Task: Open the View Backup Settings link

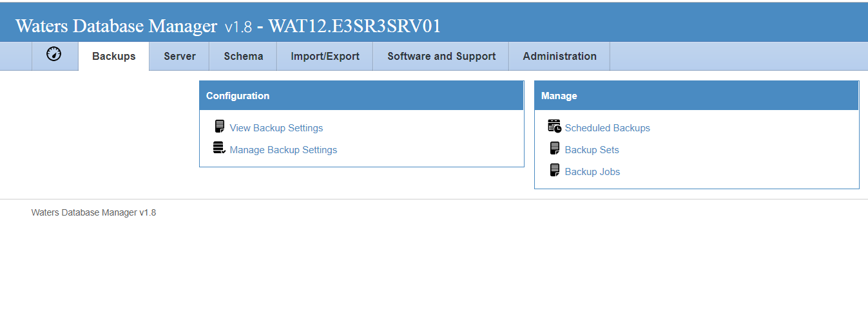Action: pyautogui.click(x=276, y=128)
